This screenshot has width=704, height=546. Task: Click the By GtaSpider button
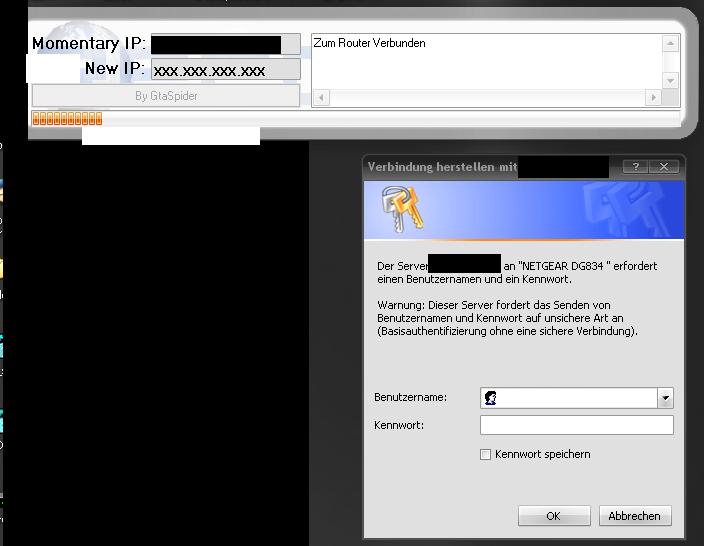(x=166, y=96)
